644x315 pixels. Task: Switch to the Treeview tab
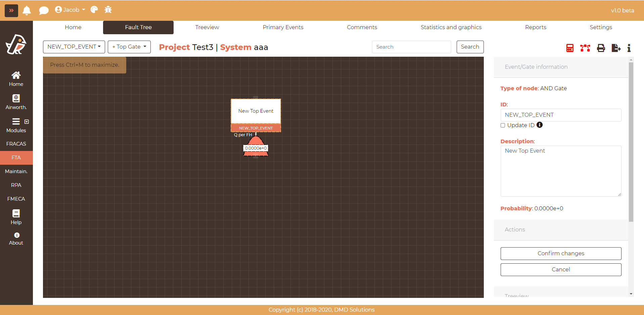point(207,28)
